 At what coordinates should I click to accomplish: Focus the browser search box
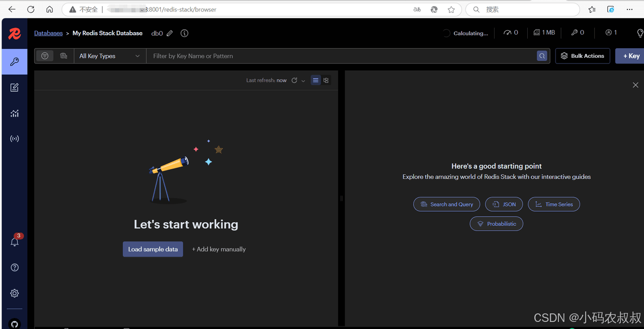tap(522, 10)
